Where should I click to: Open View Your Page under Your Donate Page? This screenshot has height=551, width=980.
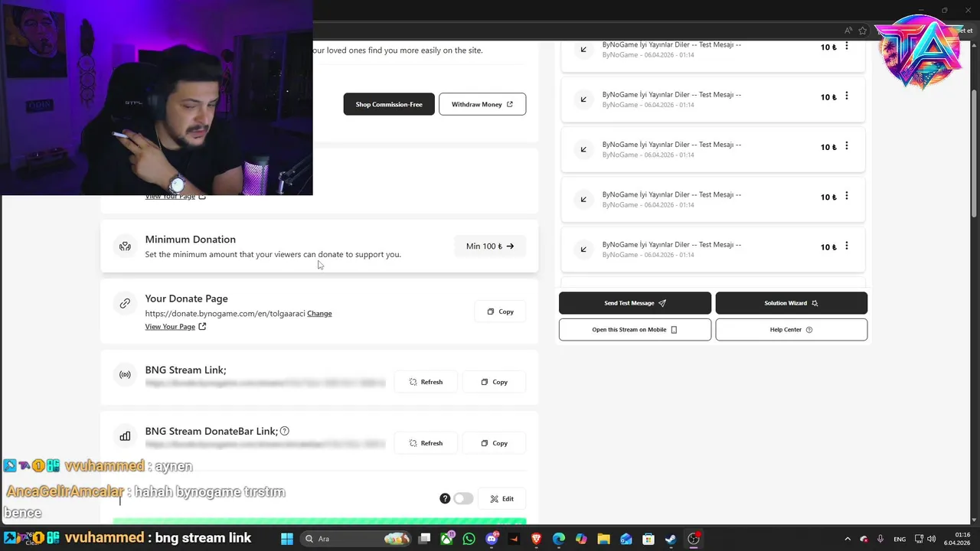(x=175, y=327)
